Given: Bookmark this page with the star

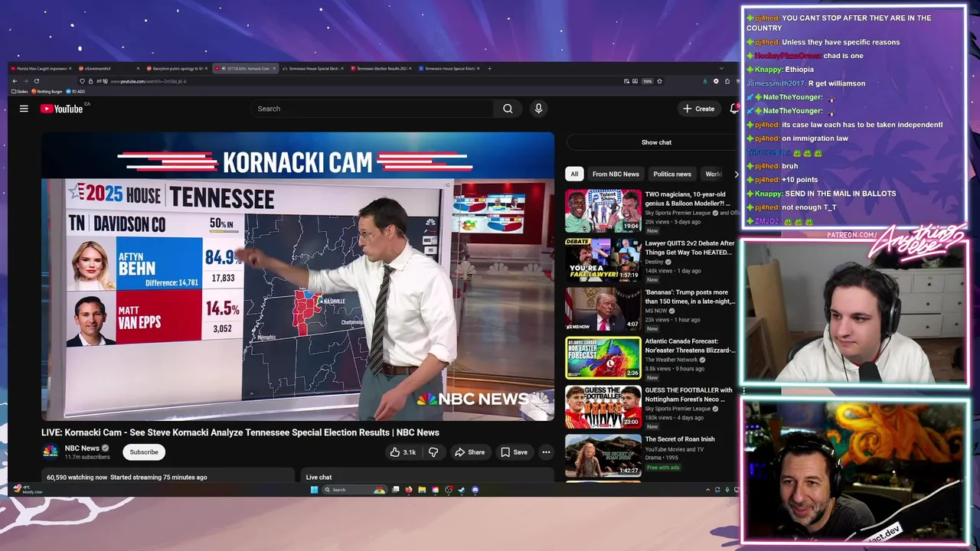Looking at the screenshot, I should (659, 81).
